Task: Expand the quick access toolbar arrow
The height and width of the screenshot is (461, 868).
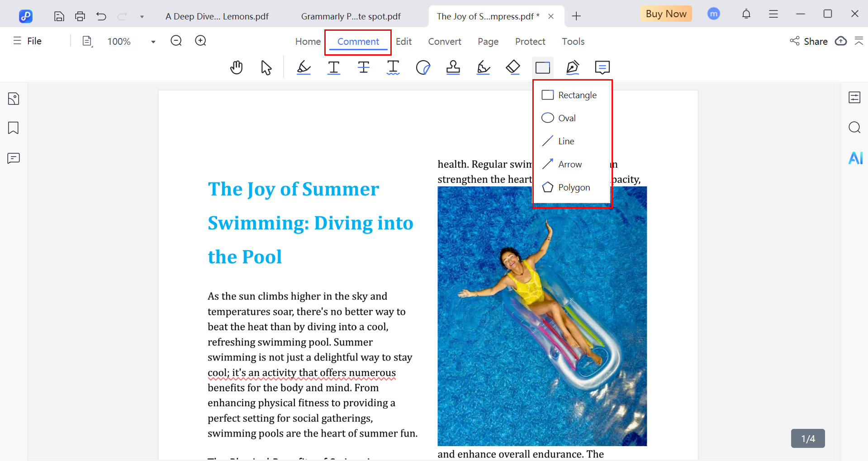Action: coord(142,17)
